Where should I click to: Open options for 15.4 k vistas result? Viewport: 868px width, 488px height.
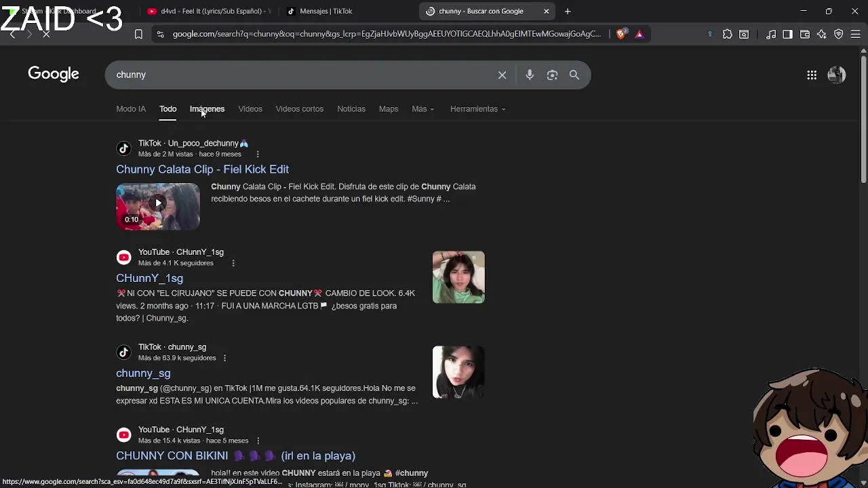[258, 441]
